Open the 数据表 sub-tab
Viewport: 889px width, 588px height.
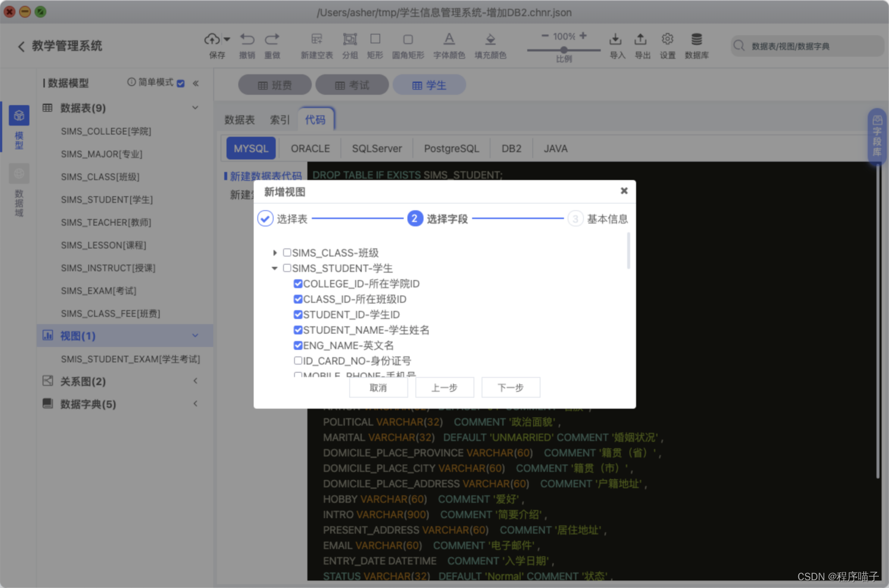click(x=239, y=120)
